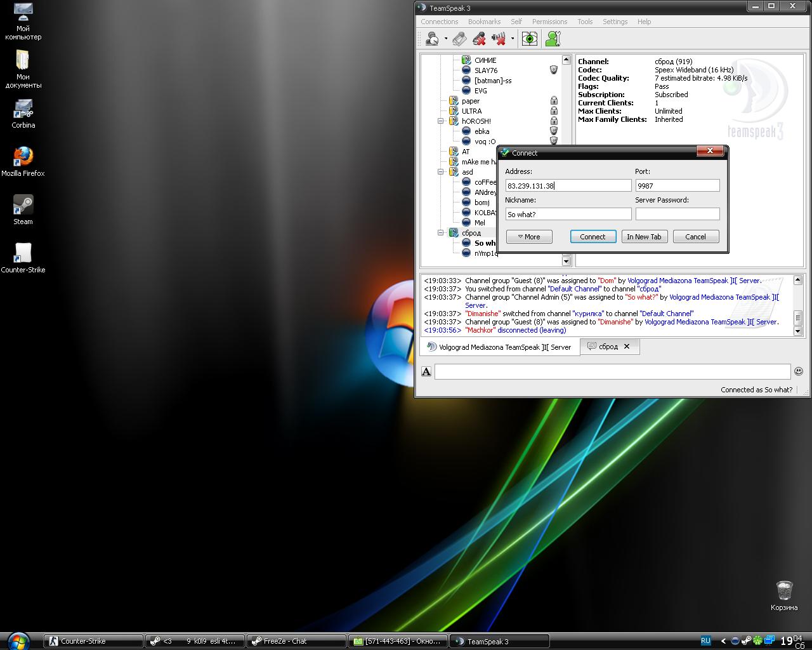812x650 pixels.
Task: Click the Away status toolbar icon
Action: coord(432,39)
